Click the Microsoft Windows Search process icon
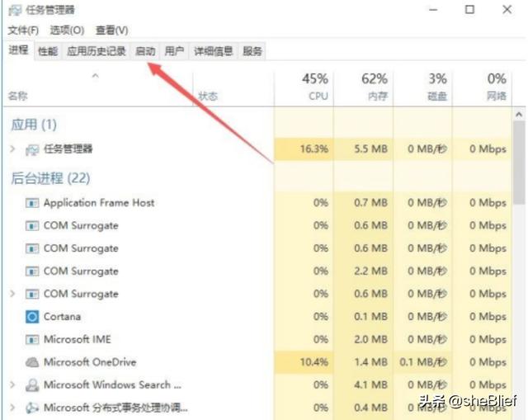Image resolution: width=528 pixels, height=420 pixels. [x=32, y=385]
